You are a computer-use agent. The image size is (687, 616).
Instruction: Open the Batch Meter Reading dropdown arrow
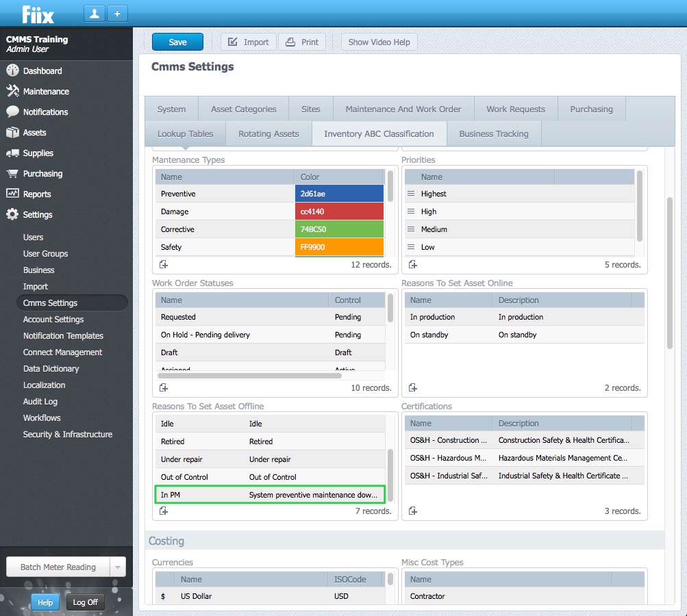pyautogui.click(x=117, y=567)
